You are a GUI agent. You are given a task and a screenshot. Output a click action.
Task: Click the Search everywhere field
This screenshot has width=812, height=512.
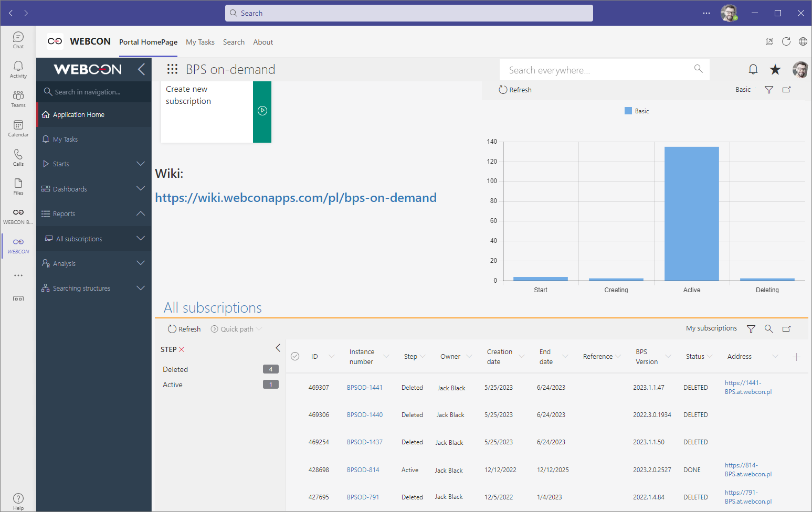(605, 70)
